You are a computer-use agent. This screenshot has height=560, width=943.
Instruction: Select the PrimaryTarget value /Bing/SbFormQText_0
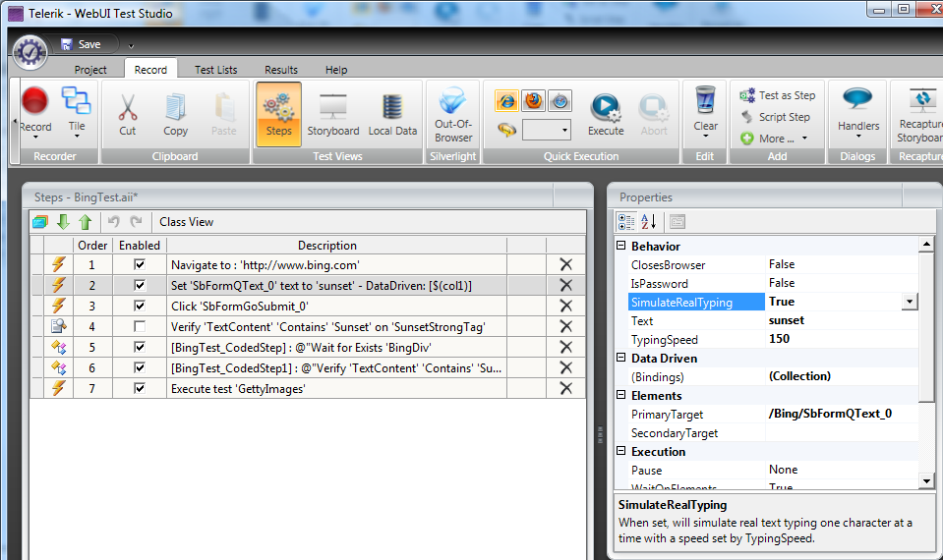tap(842, 414)
